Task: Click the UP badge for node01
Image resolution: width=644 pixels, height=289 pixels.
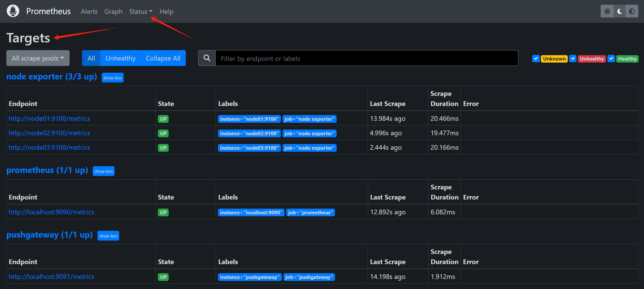Action: (x=163, y=119)
